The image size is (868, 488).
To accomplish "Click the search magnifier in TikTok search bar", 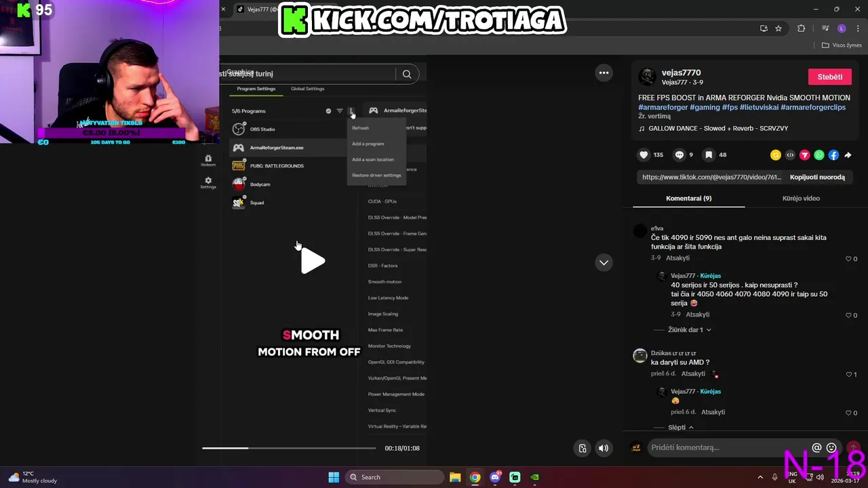I will pos(407,74).
